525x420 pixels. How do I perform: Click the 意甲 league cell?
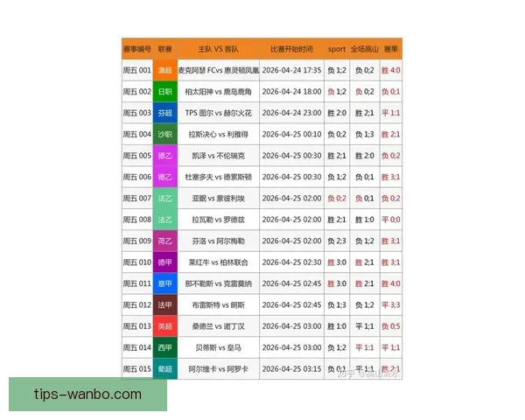[165, 283]
